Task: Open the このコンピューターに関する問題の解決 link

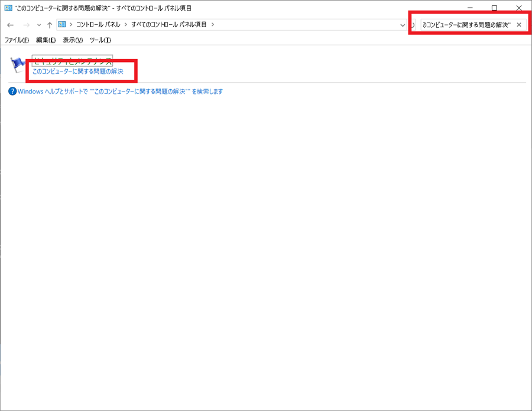Action: pos(77,71)
